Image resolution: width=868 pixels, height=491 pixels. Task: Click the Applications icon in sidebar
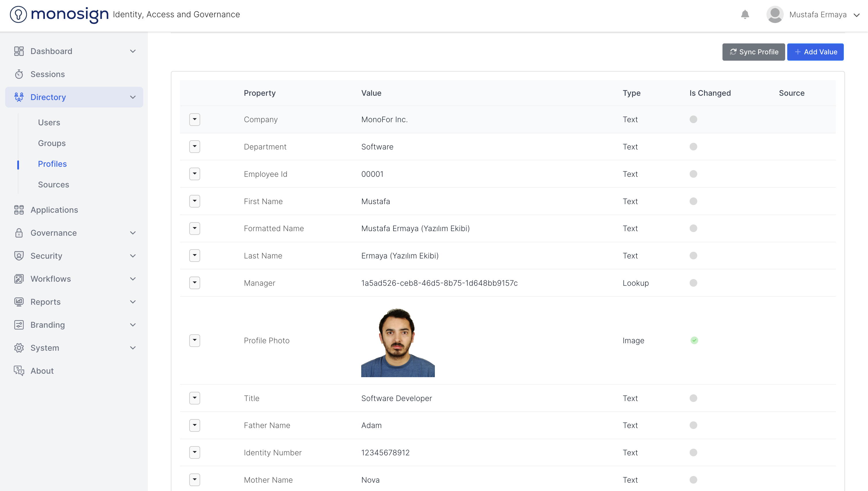click(x=19, y=210)
